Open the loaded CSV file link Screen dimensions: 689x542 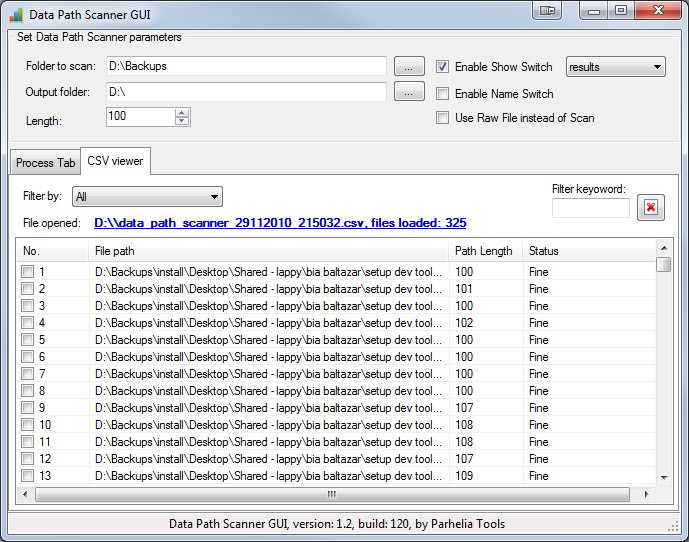[280, 223]
